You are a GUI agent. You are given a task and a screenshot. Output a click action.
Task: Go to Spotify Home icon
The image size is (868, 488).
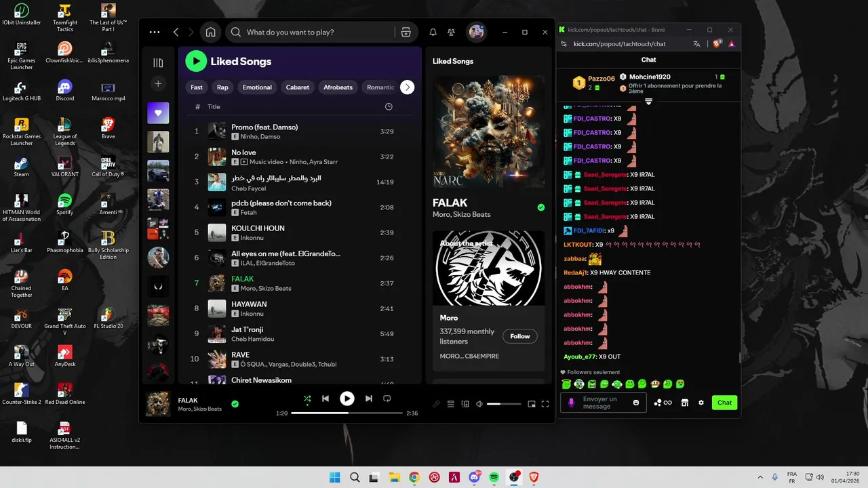(x=211, y=32)
